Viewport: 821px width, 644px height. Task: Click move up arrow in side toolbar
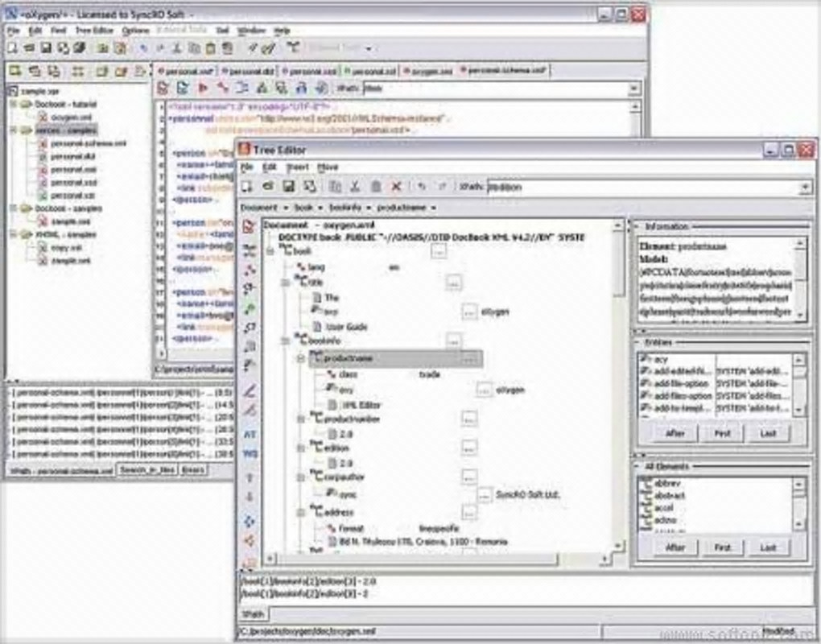click(250, 477)
